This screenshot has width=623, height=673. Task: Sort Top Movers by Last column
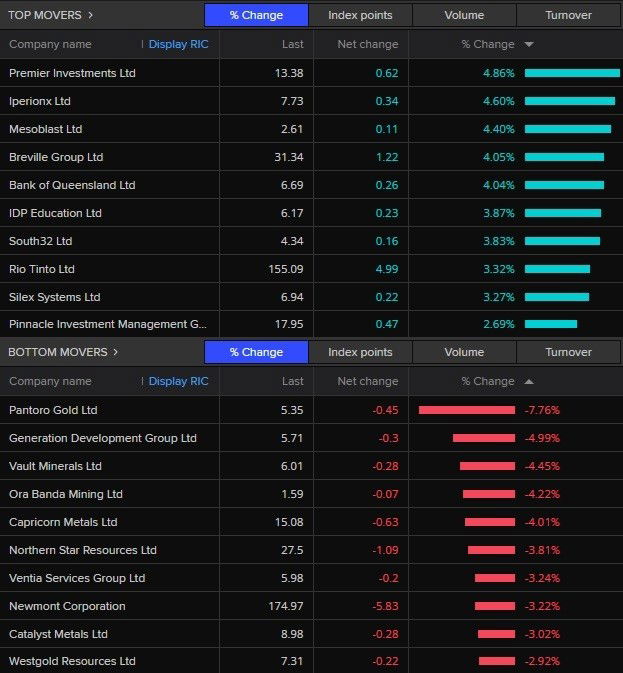coord(292,45)
